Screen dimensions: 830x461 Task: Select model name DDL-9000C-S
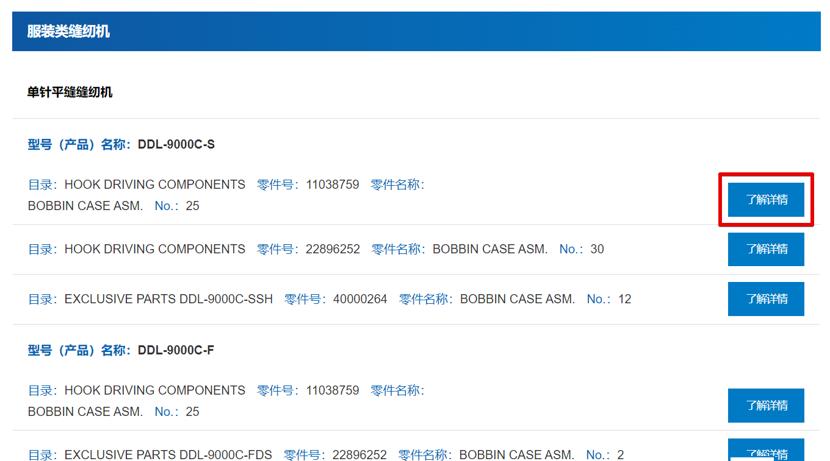pos(176,144)
